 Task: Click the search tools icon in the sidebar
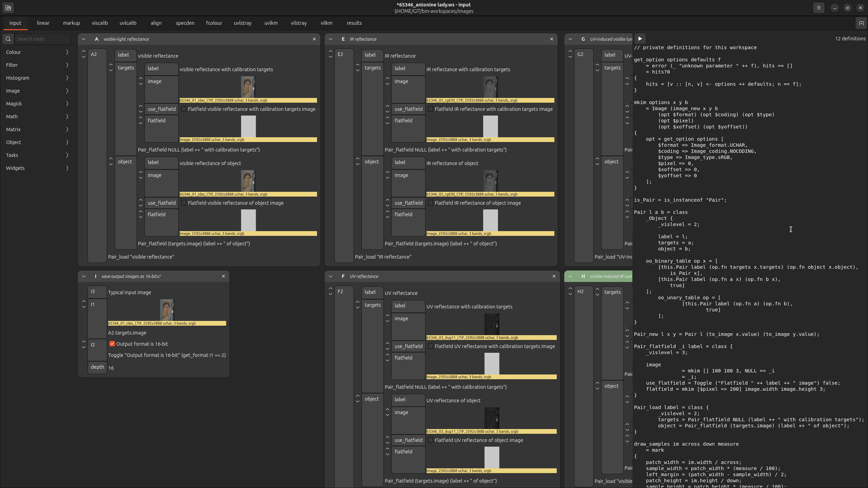8,39
